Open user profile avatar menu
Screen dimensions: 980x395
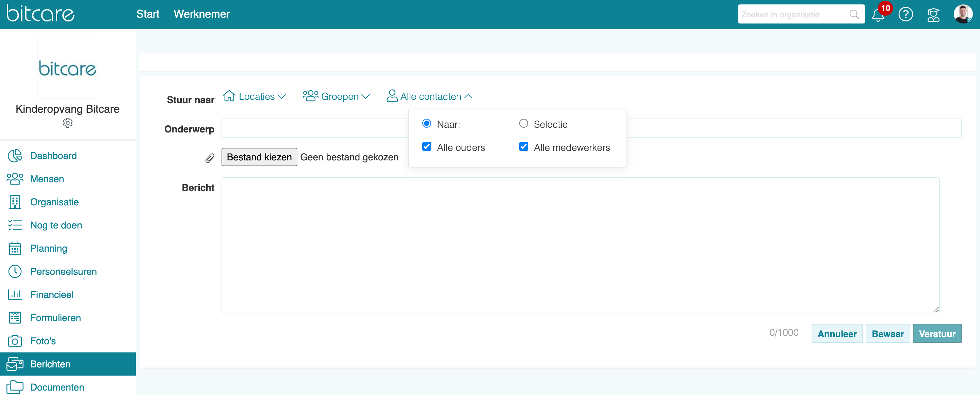click(963, 14)
